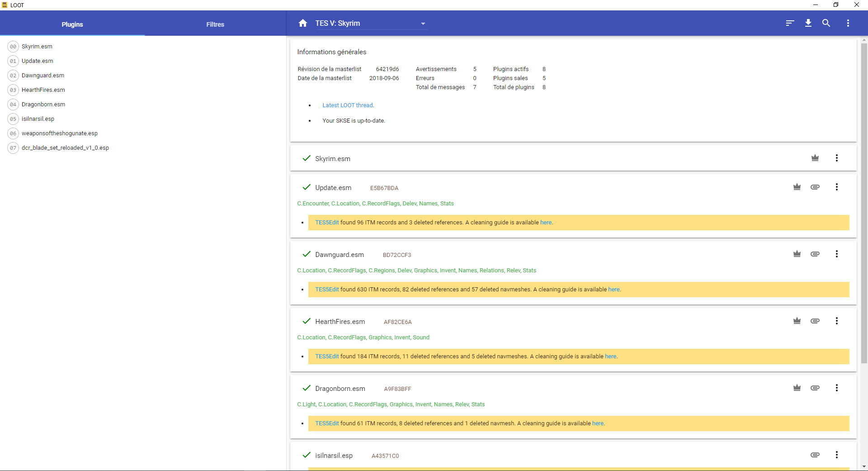Click the master file crown icon for Skyrim.esm
Viewport: 868px width, 471px height.
click(x=815, y=158)
